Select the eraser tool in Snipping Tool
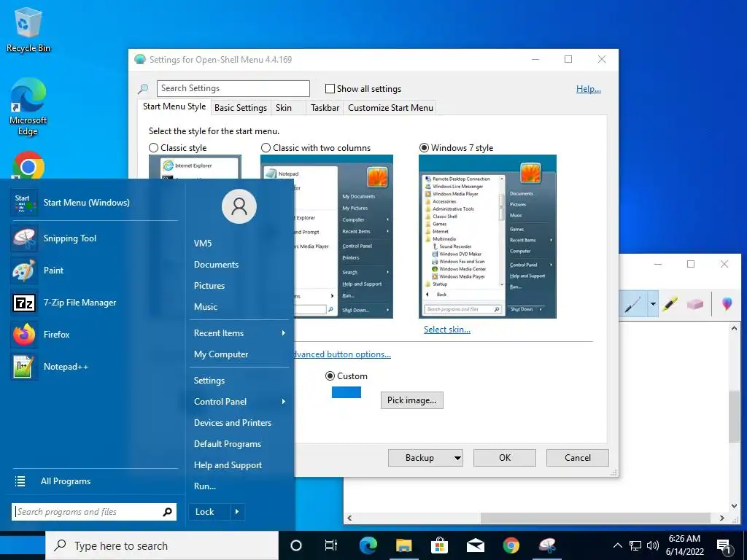Image resolution: width=747 pixels, height=560 pixels. (x=695, y=304)
